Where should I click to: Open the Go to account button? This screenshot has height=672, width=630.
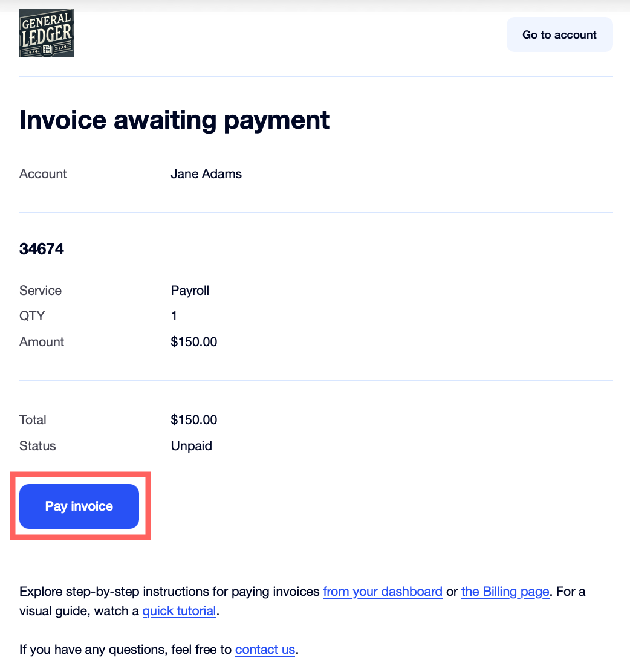(559, 35)
